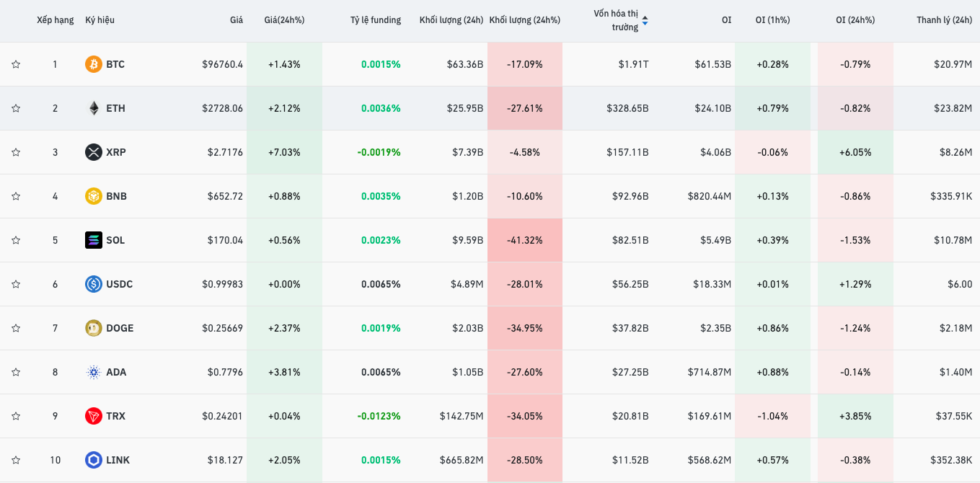980x483 pixels.
Task: Click the Thanh lý (24h) column header
Action: tap(944, 20)
